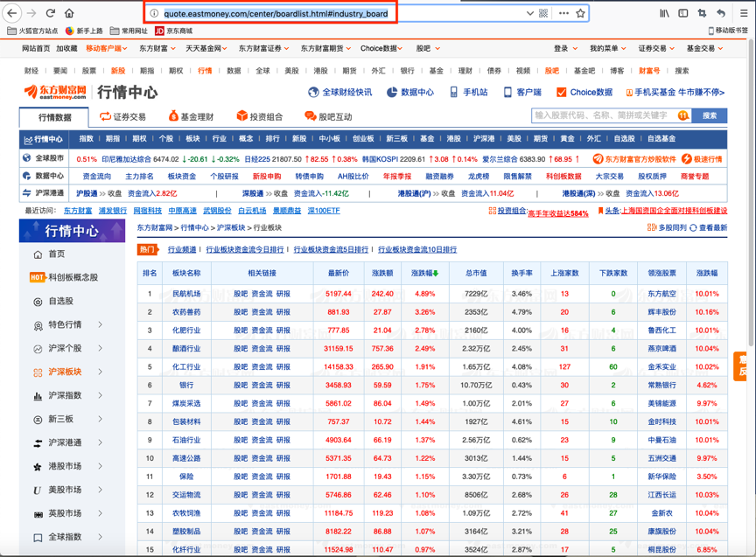Image resolution: width=756 pixels, height=557 pixels.
Task: Open 股吧 link for 酿酒行业 row
Action: click(241, 349)
